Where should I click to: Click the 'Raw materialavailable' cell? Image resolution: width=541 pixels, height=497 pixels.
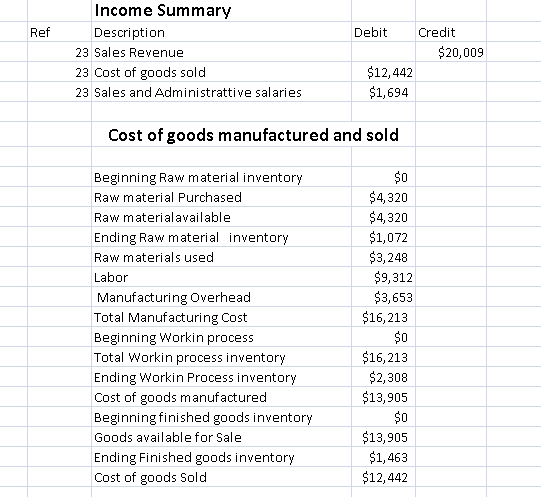222,217
